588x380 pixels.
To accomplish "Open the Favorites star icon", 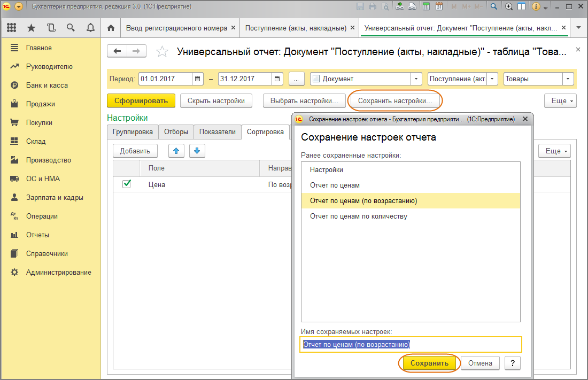I will click(31, 28).
